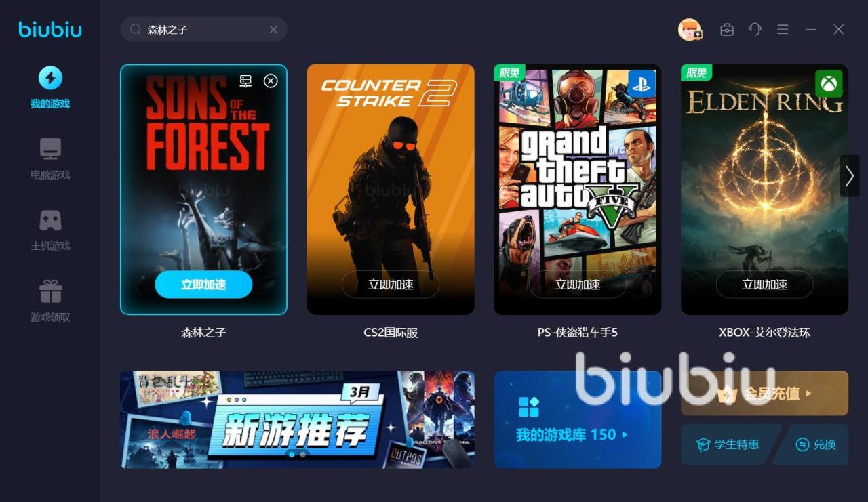The width and height of the screenshot is (868, 502).
Task: Clear the search box text
Action: [273, 30]
